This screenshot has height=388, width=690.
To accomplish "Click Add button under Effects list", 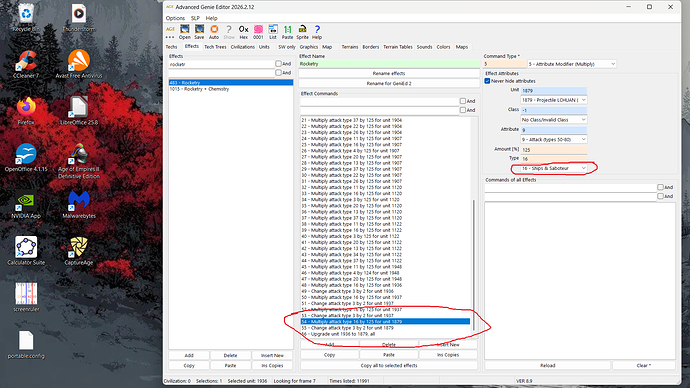I will (x=189, y=355).
